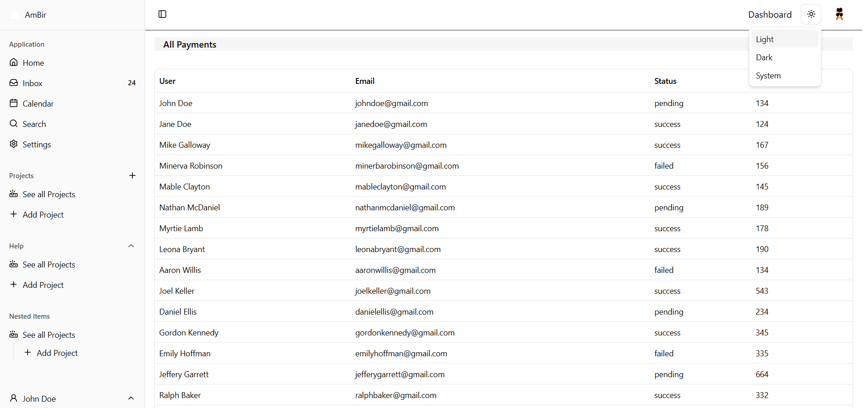Click pending status in Jeffery Garrett row
The height and width of the screenshot is (408, 868).
[669, 374]
